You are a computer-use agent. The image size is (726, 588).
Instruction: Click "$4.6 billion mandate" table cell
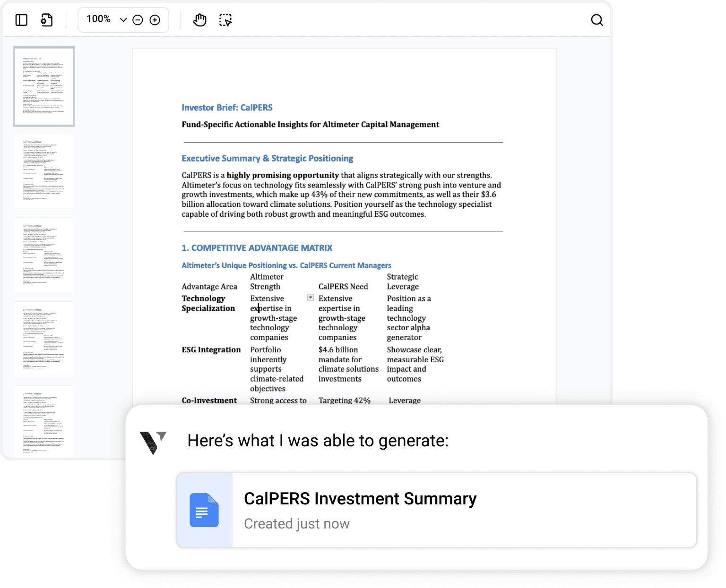coord(348,364)
